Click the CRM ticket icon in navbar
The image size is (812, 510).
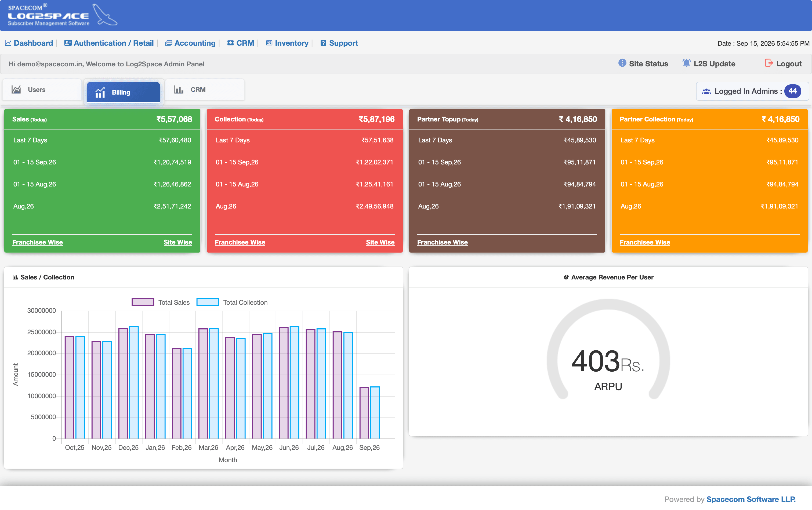point(231,43)
